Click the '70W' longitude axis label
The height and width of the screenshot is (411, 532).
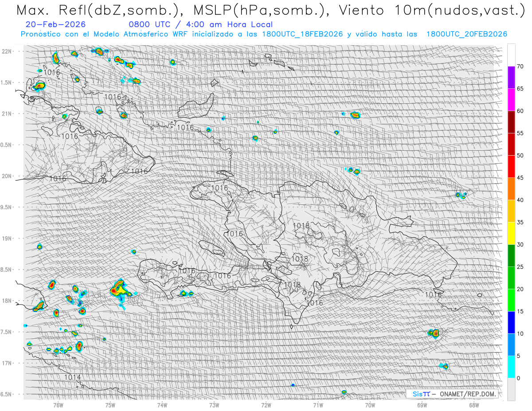coord(370,405)
